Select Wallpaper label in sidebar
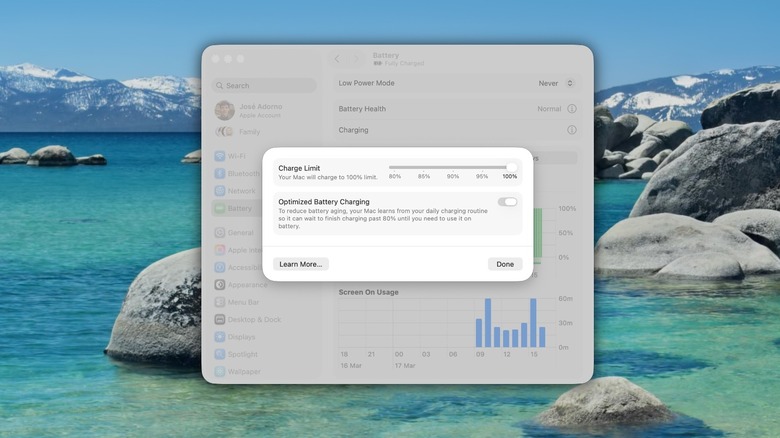780x438 pixels. click(244, 372)
